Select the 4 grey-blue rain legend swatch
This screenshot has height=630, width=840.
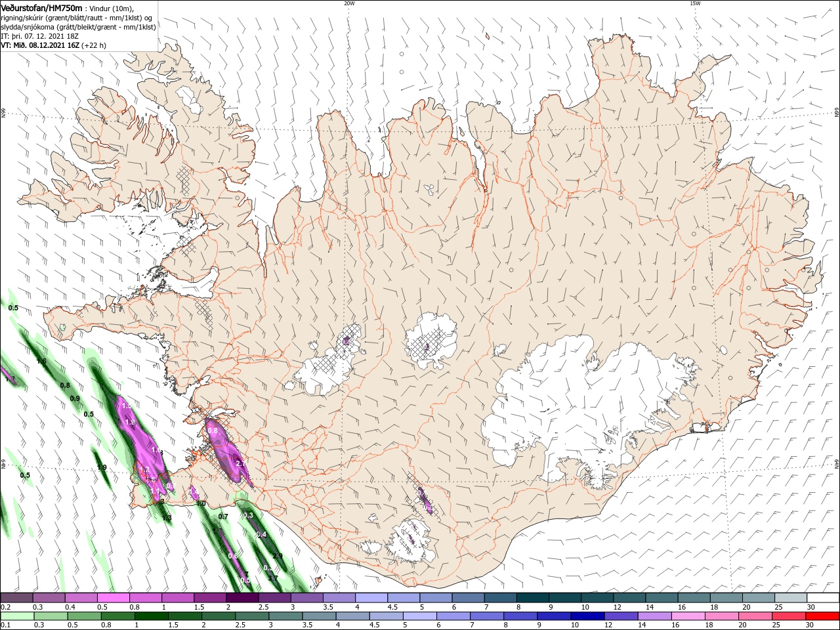pos(352,616)
